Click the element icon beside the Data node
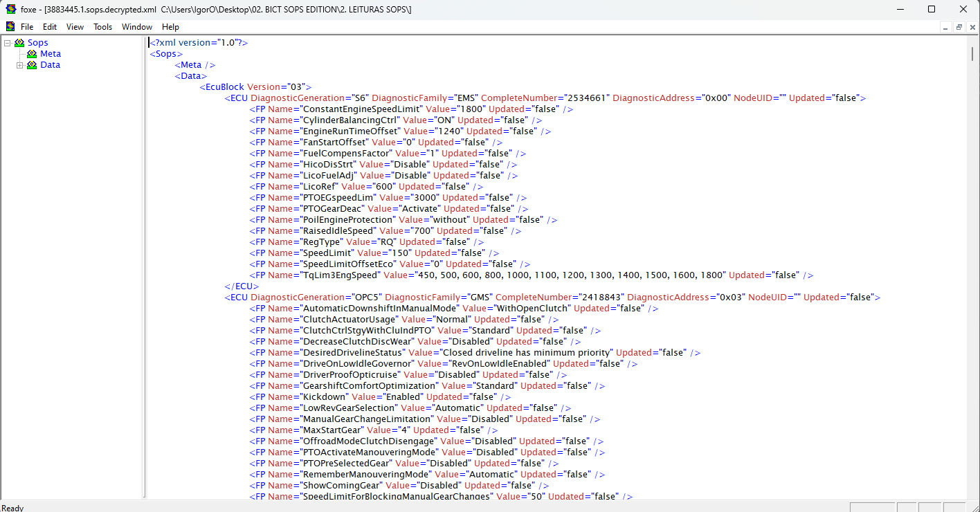 [32, 64]
